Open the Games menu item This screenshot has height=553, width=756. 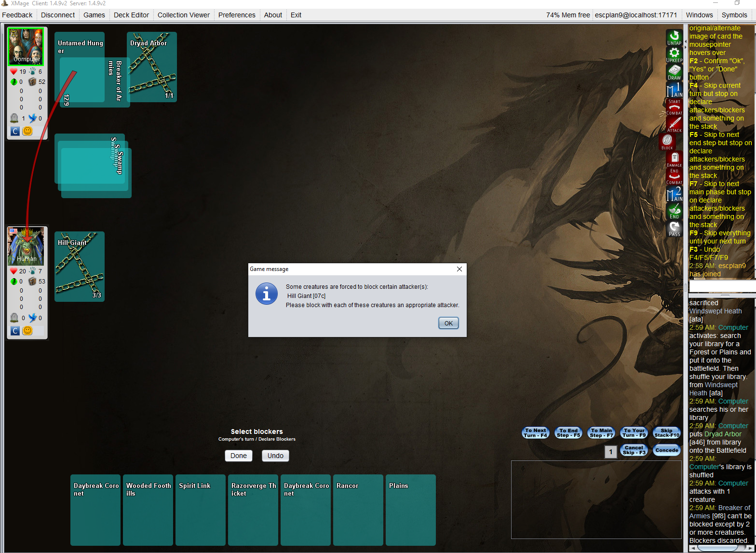[94, 15]
